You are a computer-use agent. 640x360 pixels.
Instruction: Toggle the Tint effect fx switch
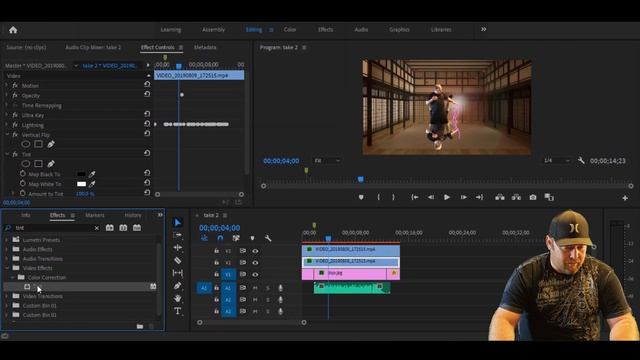[x=15, y=154]
